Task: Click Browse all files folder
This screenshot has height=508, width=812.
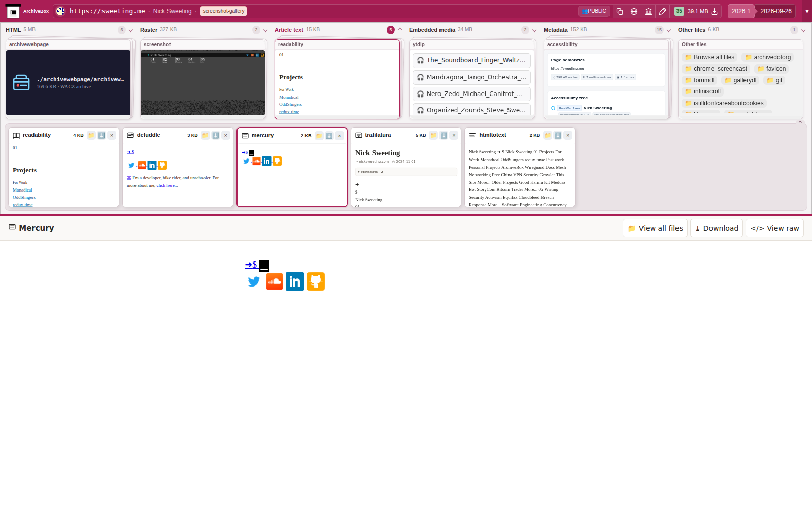Action: coord(709,57)
